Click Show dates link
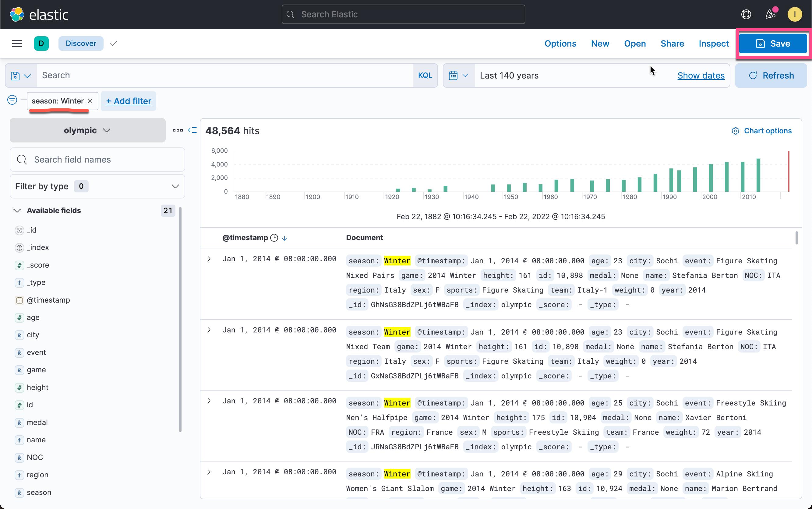This screenshot has height=509, width=812. pyautogui.click(x=701, y=76)
